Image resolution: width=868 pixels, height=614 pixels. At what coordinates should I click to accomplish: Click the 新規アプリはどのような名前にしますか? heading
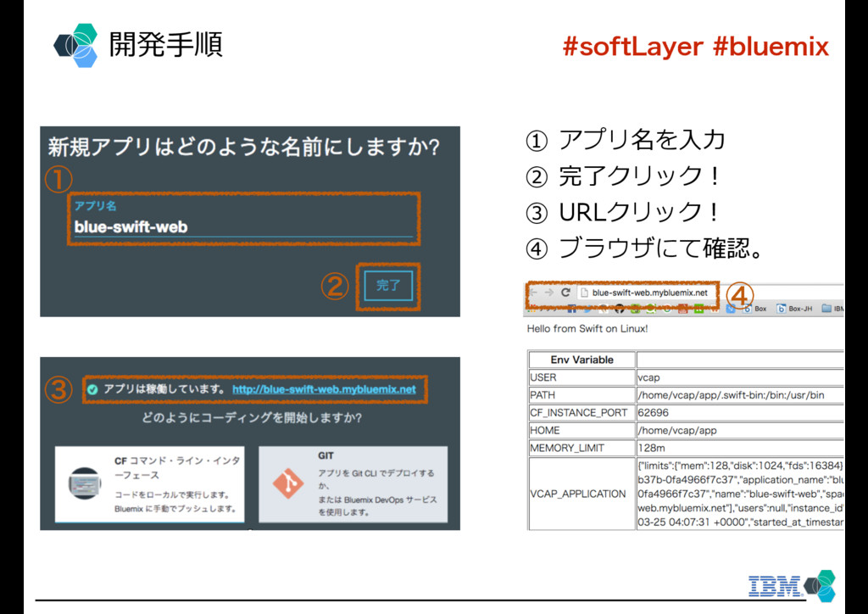coord(243,148)
